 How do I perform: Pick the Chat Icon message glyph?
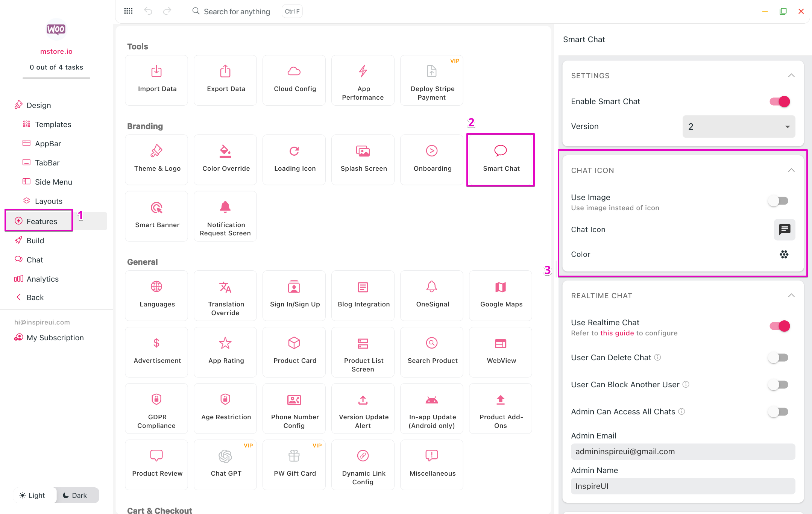point(784,229)
